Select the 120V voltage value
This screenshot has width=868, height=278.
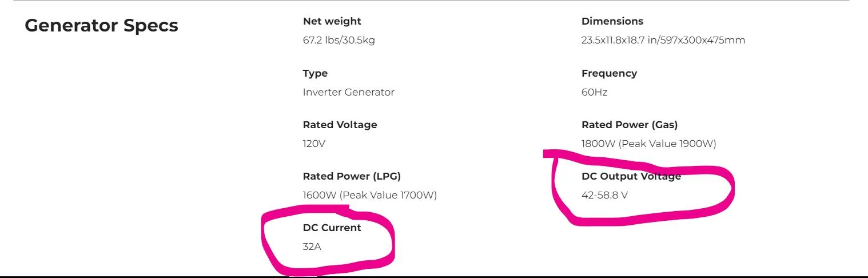coord(314,144)
